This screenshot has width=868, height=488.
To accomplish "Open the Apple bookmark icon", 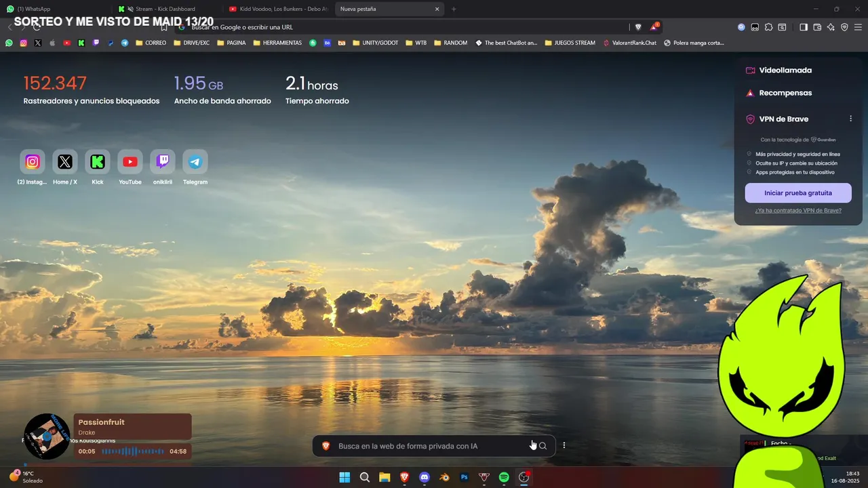I will [52, 43].
